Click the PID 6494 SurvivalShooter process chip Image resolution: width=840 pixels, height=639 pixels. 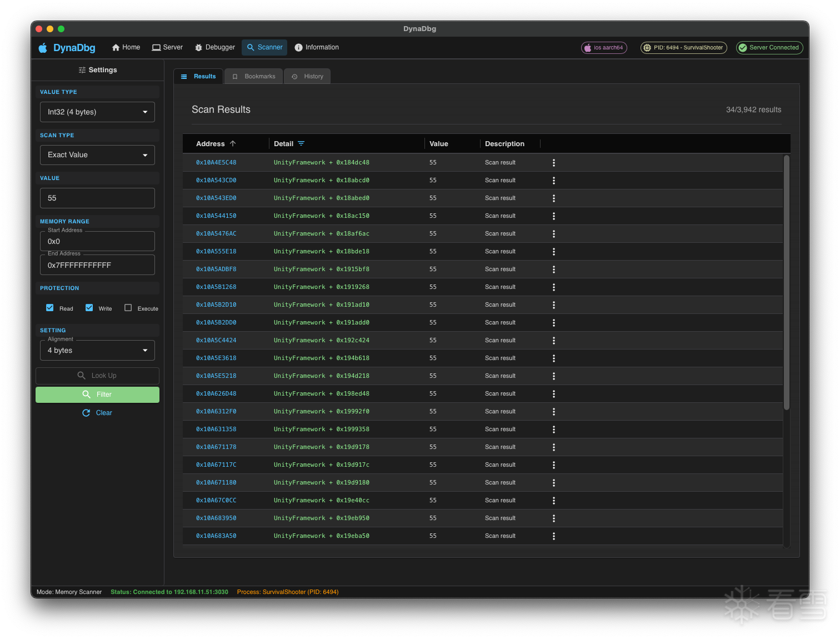click(x=683, y=48)
